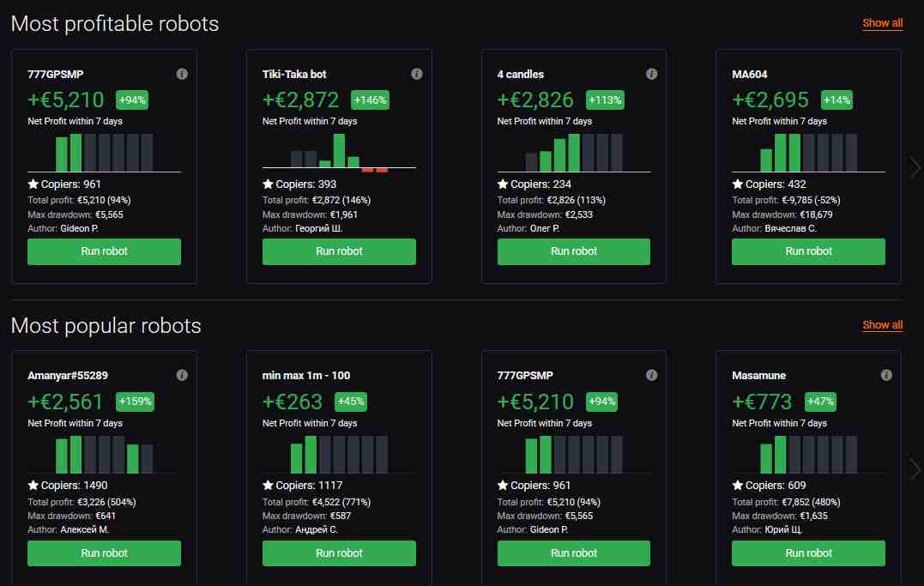The width and height of the screenshot is (924, 586).
Task: Open info icon on Tiki-Taka bot card
Action: click(x=417, y=74)
